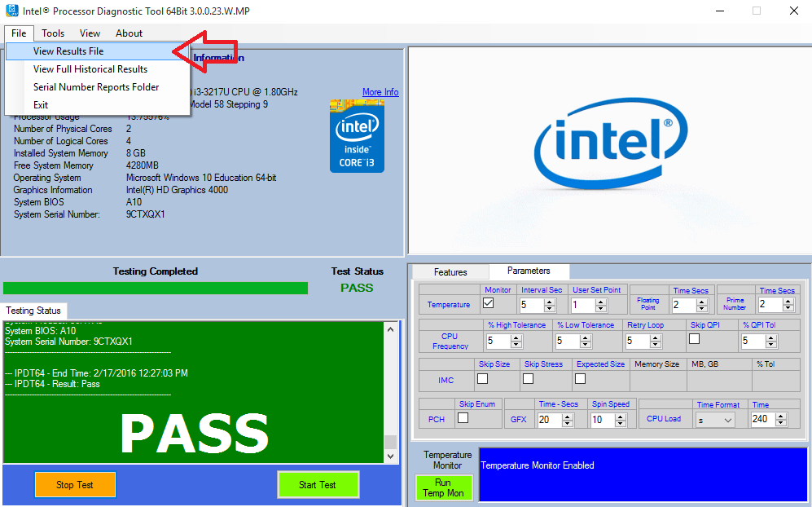Click the testing progress bar
Image resolution: width=812 pixels, height=507 pixels.
(x=156, y=289)
